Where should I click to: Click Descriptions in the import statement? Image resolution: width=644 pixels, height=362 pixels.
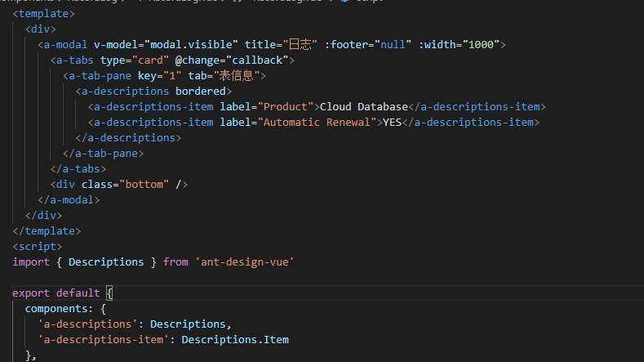click(x=106, y=262)
